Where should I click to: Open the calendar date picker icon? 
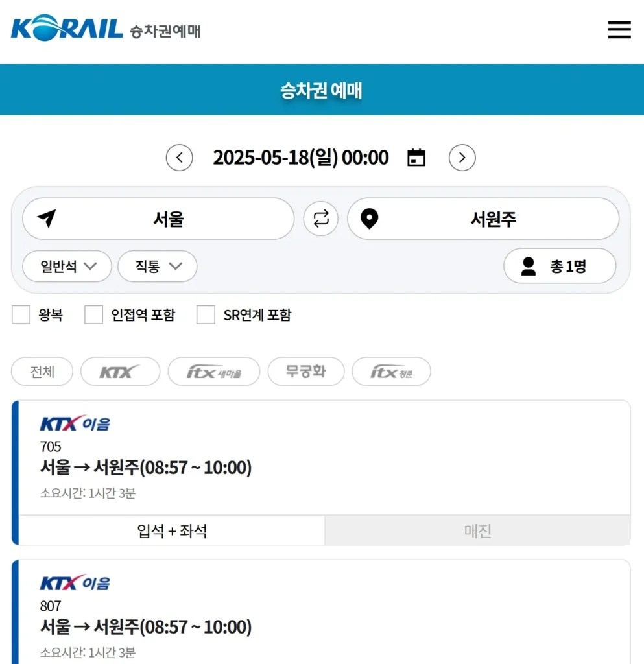click(416, 157)
